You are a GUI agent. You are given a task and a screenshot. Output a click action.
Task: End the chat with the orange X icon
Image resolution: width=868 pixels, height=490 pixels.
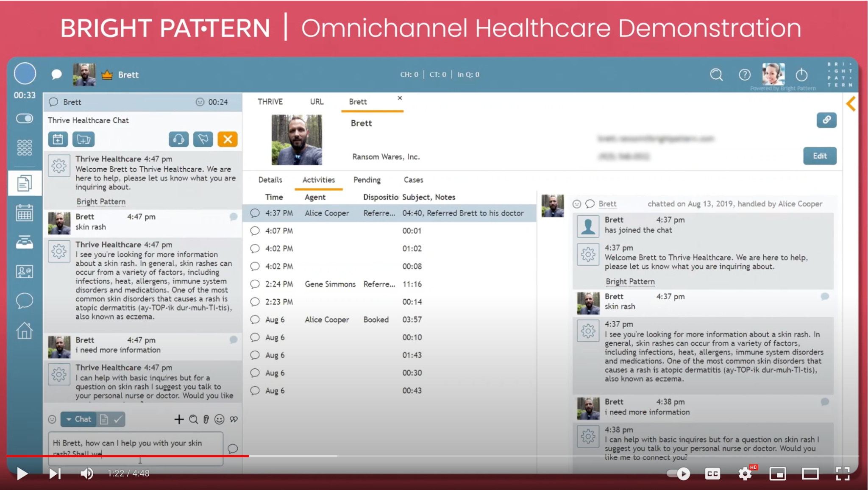(x=228, y=139)
